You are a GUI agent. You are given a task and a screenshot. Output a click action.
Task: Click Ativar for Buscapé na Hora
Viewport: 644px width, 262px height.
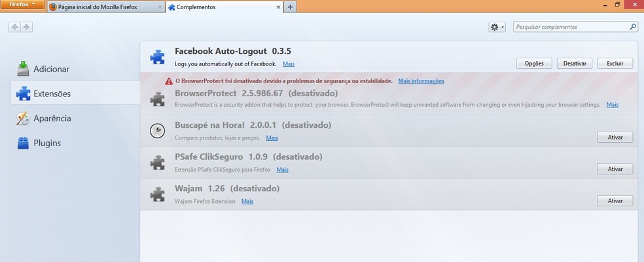pyautogui.click(x=615, y=138)
